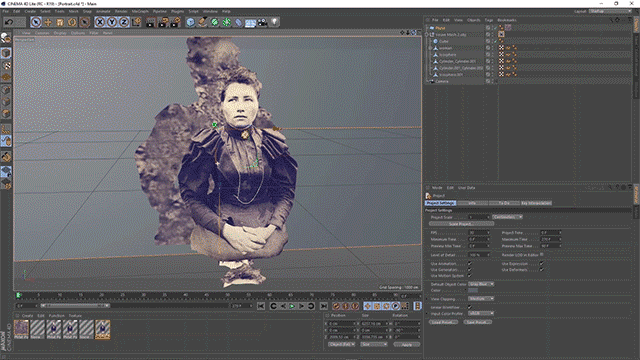Open the Input Color Profile dropdown
The height and width of the screenshot is (360, 640).
pos(481,313)
